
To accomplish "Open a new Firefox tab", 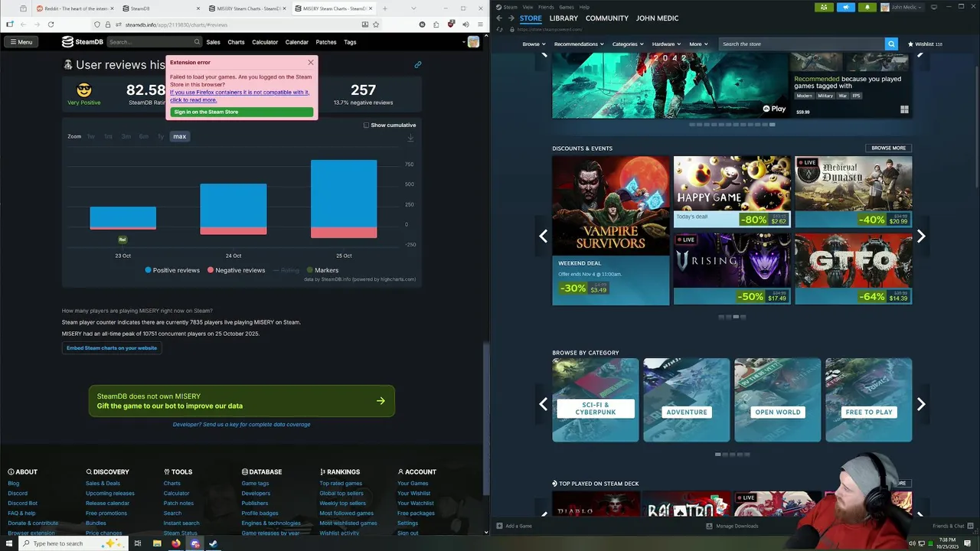I will click(384, 8).
